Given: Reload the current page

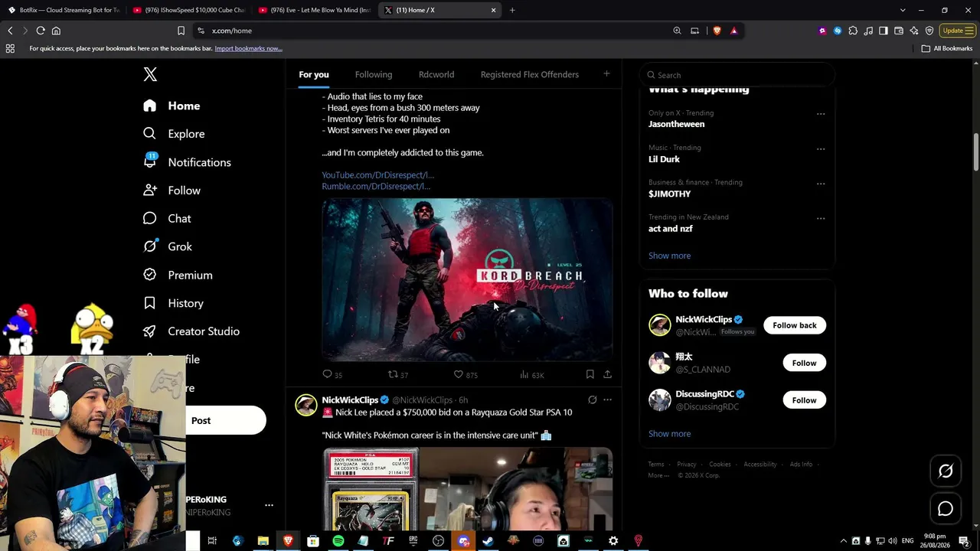Looking at the screenshot, I should click(x=41, y=31).
